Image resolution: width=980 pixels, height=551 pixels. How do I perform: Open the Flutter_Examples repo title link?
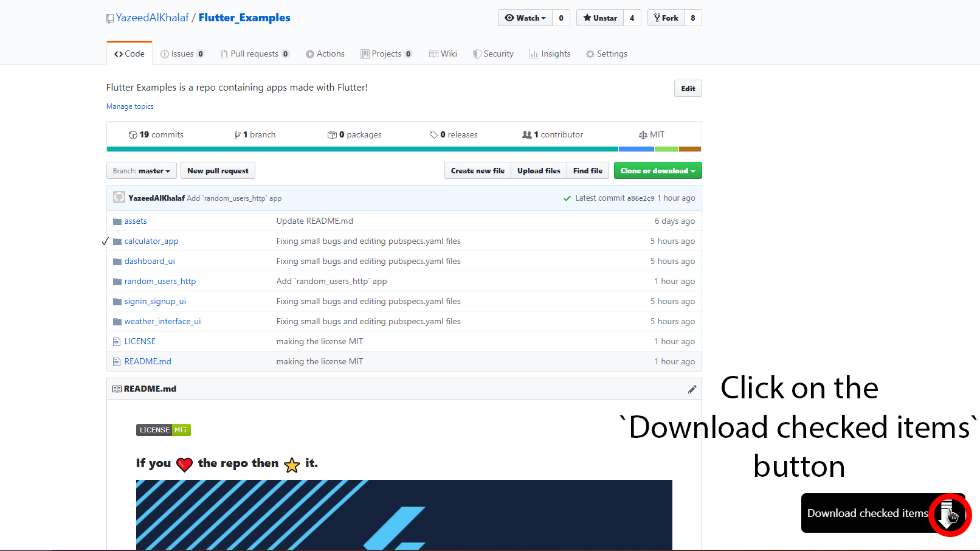point(244,18)
